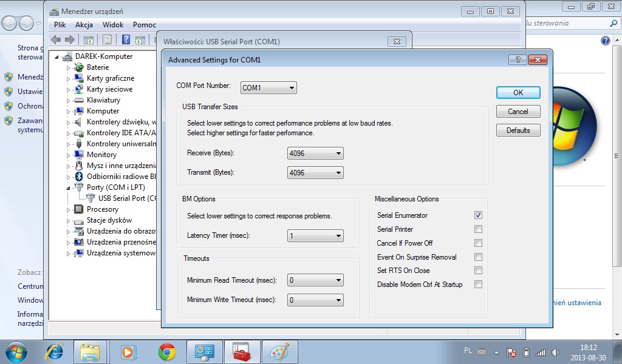Screen dimensions: 622x364
Task: Click the Properties toolbar icon in Device Manager
Action: pos(107,39)
